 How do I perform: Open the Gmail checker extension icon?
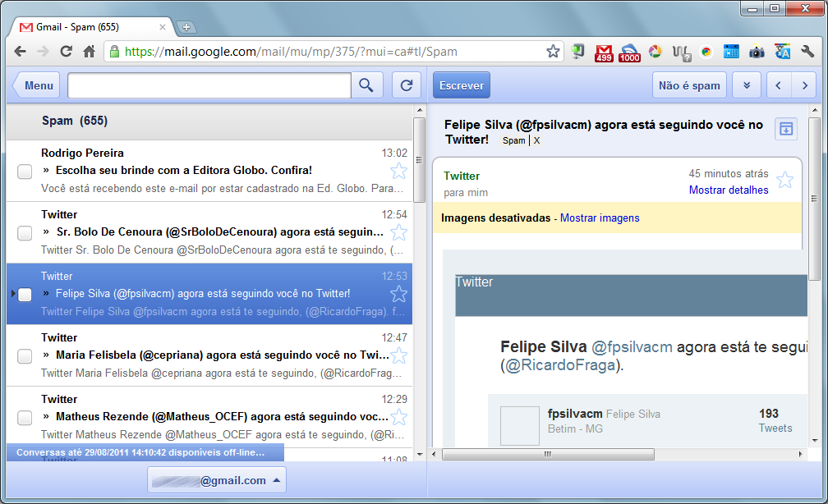tap(604, 53)
